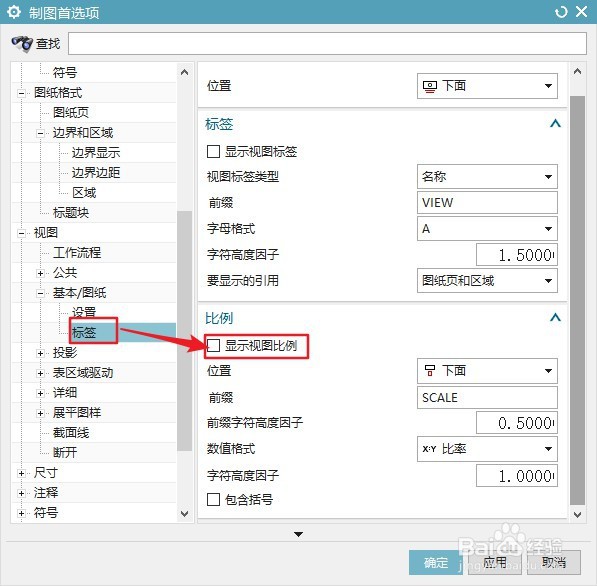Expand the bottom 符号 tree node

pyautogui.click(x=22, y=513)
